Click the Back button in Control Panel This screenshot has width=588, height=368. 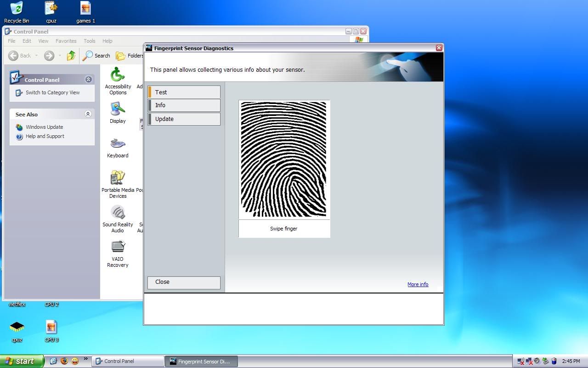pos(19,56)
